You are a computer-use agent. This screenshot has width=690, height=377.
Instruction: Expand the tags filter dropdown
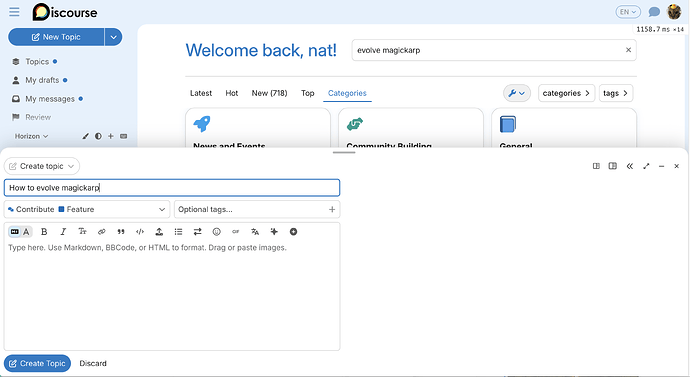coord(616,93)
